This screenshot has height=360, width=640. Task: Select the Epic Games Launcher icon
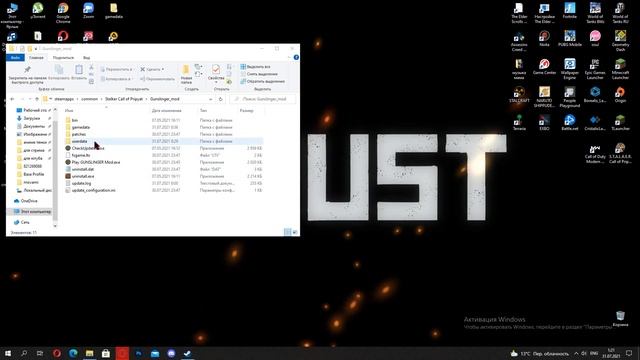595,69
